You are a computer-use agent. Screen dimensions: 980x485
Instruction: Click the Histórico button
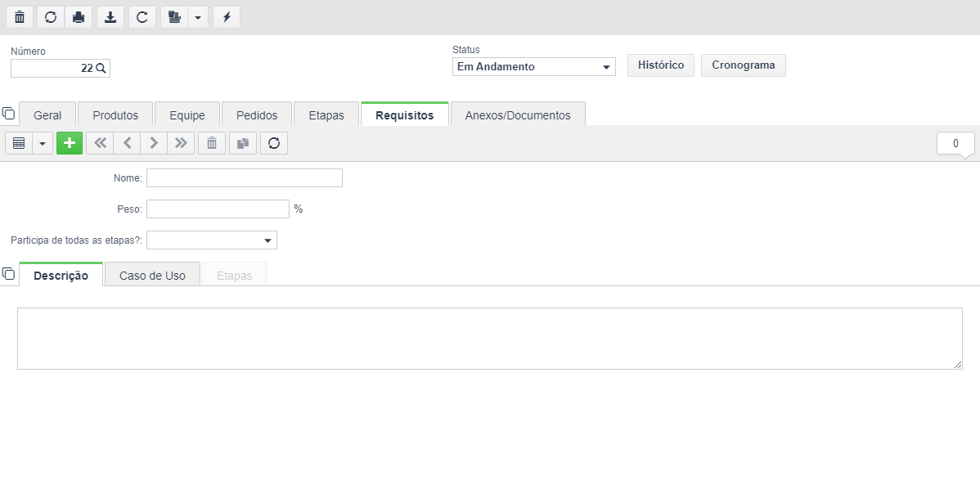click(x=661, y=65)
